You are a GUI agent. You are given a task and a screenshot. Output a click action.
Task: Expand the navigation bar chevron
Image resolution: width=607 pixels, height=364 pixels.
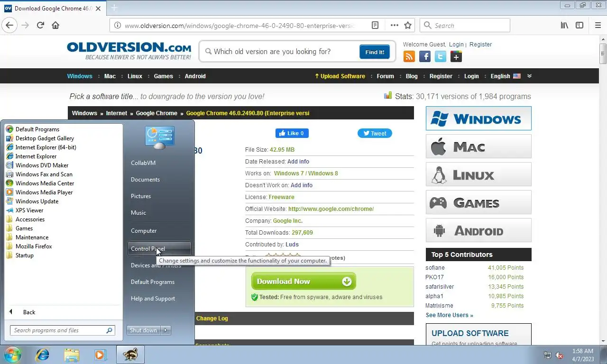[529, 76]
